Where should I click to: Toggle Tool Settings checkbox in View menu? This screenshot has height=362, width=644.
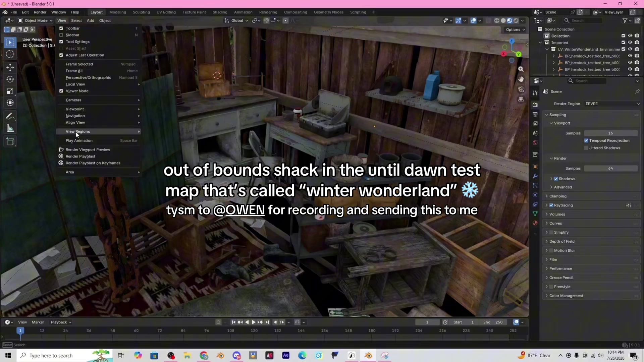pyautogui.click(x=61, y=42)
